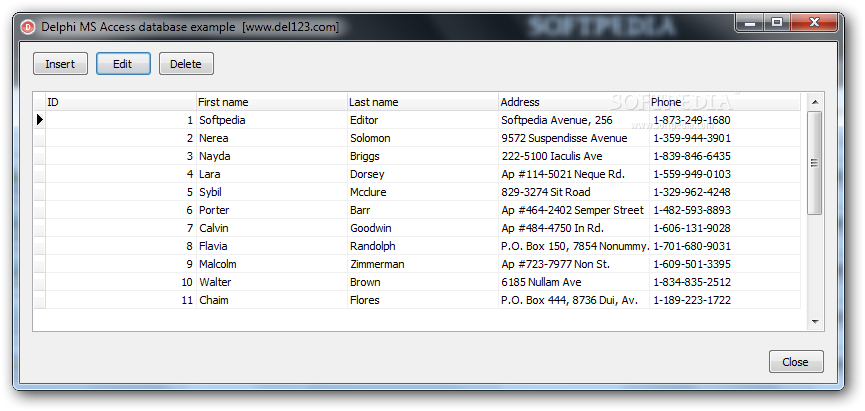This screenshot has width=865, height=411.
Task: Select phone 1-873-249-1680
Action: [x=725, y=120]
